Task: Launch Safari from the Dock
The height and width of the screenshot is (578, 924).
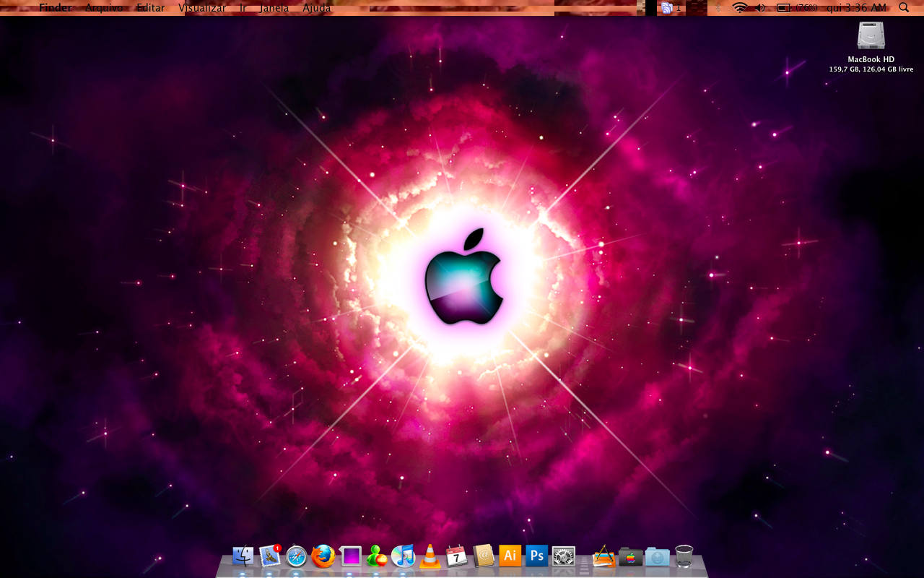Action: click(x=296, y=556)
